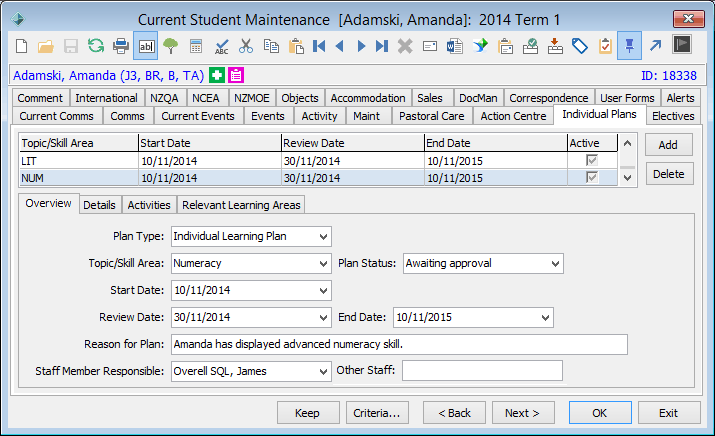Toggle the 'ab|' text field mode icon

tap(146, 46)
